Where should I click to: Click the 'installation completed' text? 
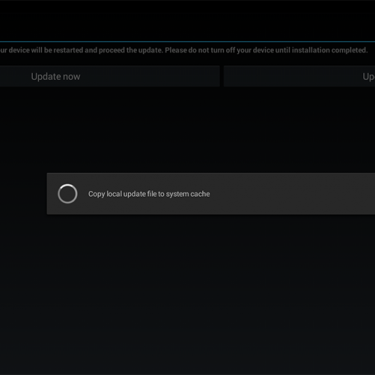click(x=330, y=50)
